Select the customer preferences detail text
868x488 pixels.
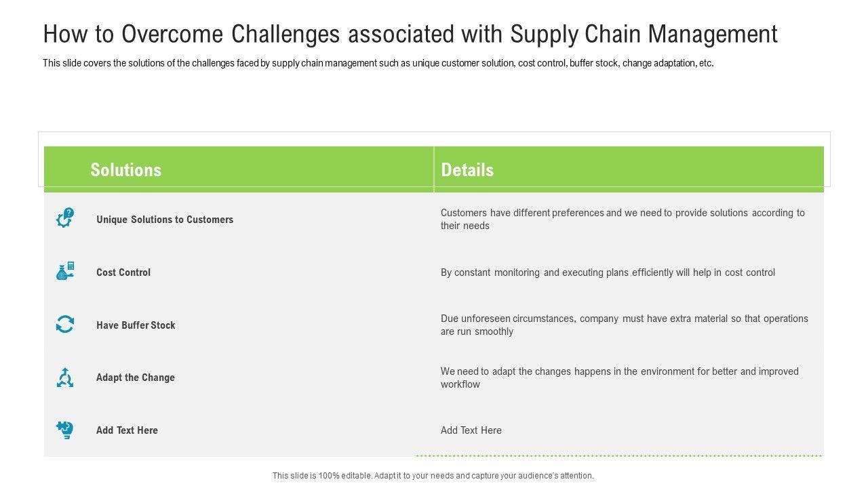pyautogui.click(x=623, y=219)
